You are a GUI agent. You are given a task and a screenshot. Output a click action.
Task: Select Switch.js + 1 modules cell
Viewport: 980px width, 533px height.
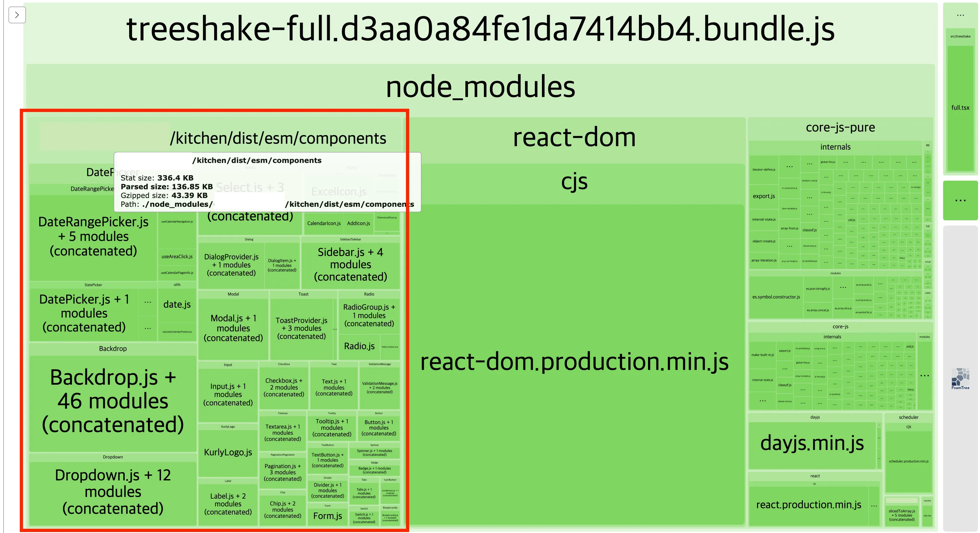[364, 518]
